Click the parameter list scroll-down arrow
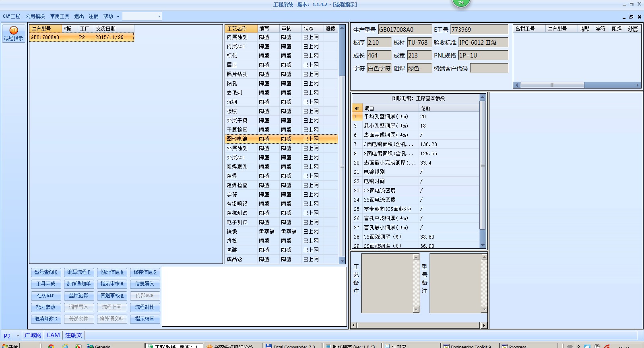The image size is (644, 348). (483, 245)
